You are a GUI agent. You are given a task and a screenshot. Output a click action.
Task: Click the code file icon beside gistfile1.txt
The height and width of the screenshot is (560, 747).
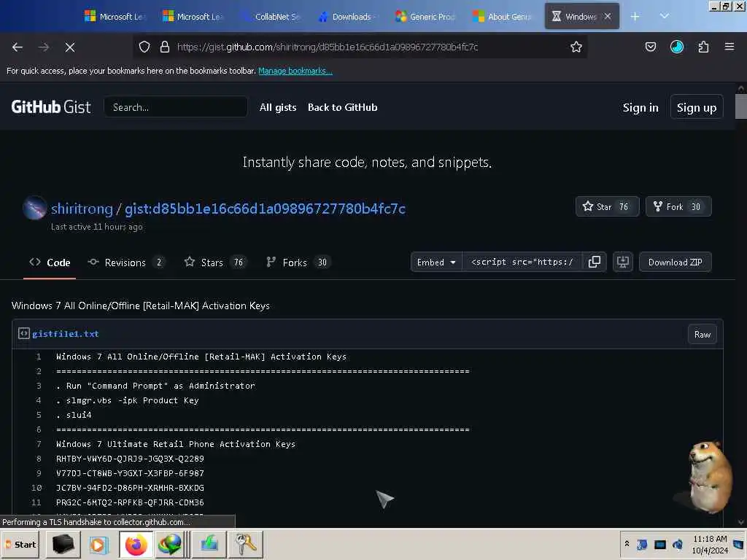pos(24,333)
